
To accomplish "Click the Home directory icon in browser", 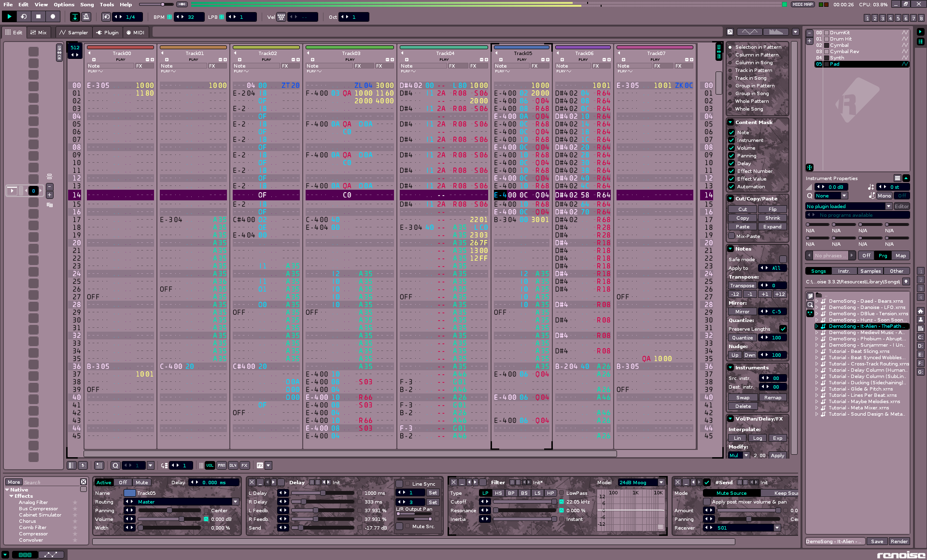I will [x=920, y=311].
